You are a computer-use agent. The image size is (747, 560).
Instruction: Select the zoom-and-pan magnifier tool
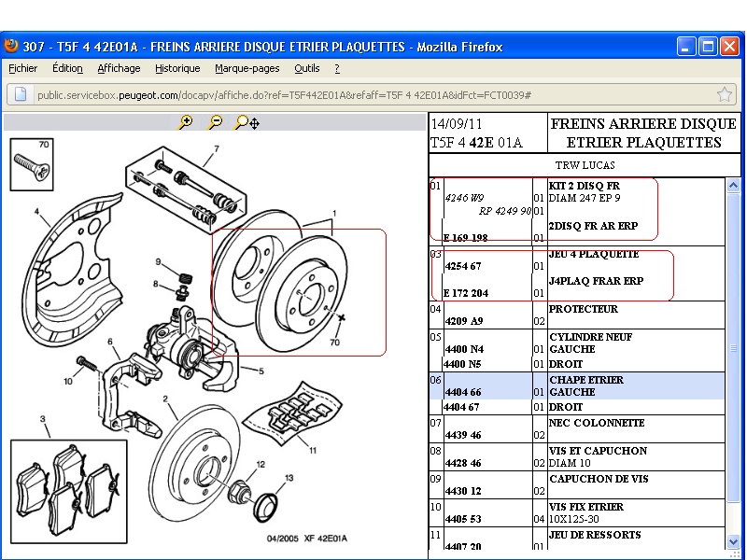[x=247, y=122]
